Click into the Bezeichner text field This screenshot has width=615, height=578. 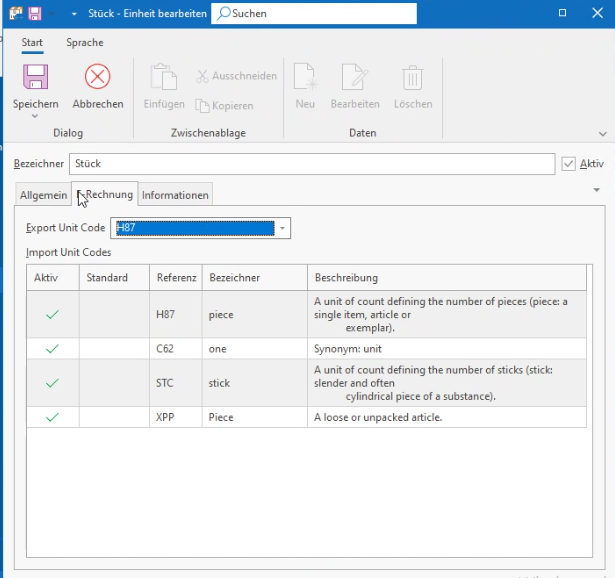click(310, 164)
